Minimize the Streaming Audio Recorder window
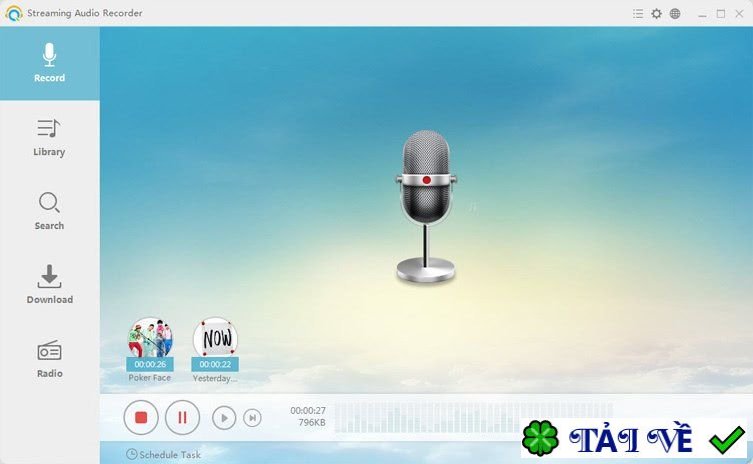 [703, 14]
